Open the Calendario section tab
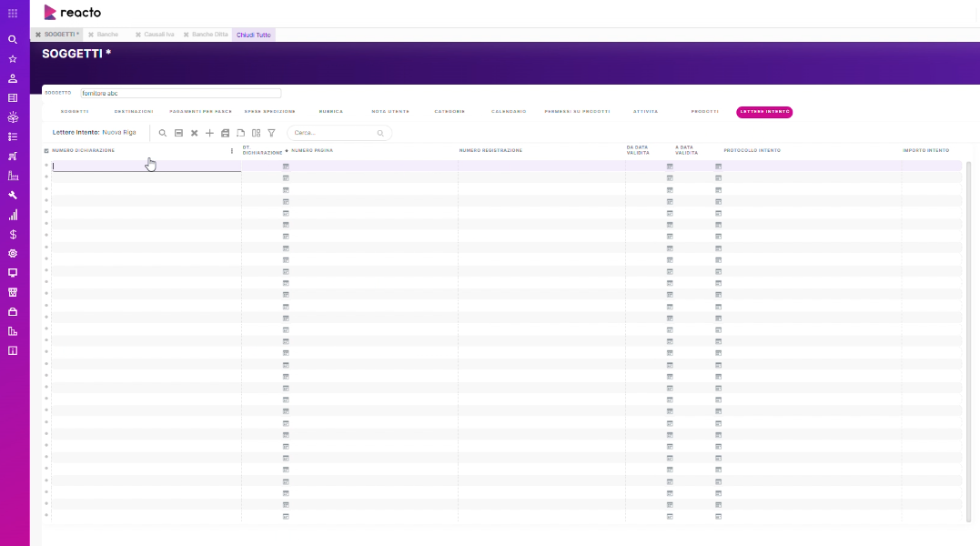The height and width of the screenshot is (546, 980). click(509, 111)
